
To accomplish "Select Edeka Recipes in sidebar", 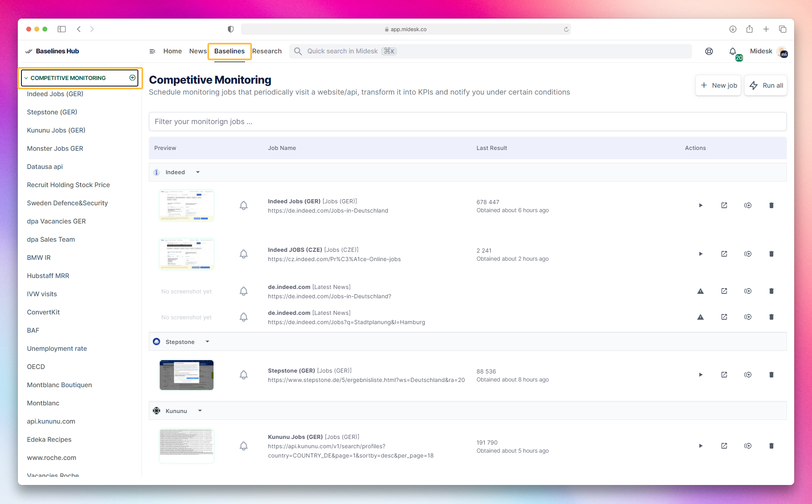I will tap(49, 439).
